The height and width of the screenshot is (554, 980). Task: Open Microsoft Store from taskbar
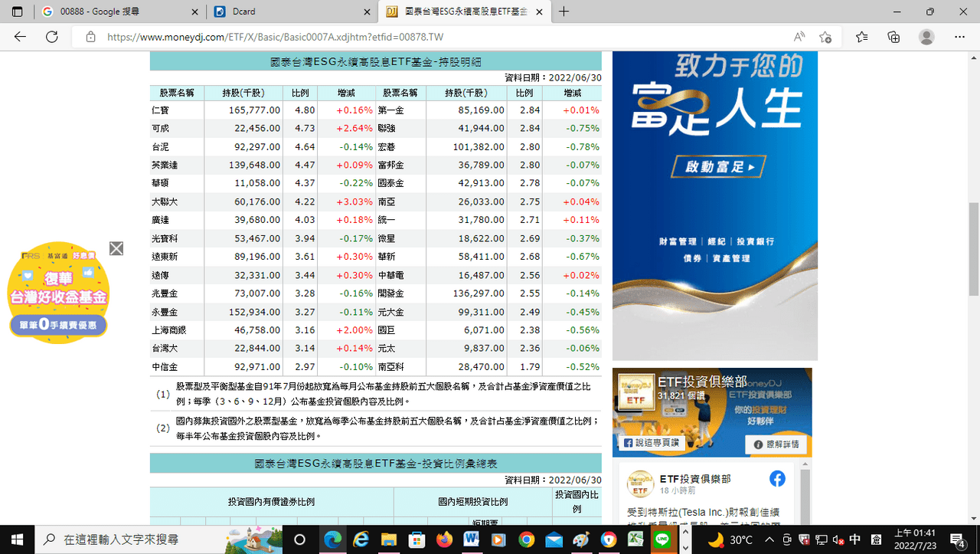coord(417,539)
